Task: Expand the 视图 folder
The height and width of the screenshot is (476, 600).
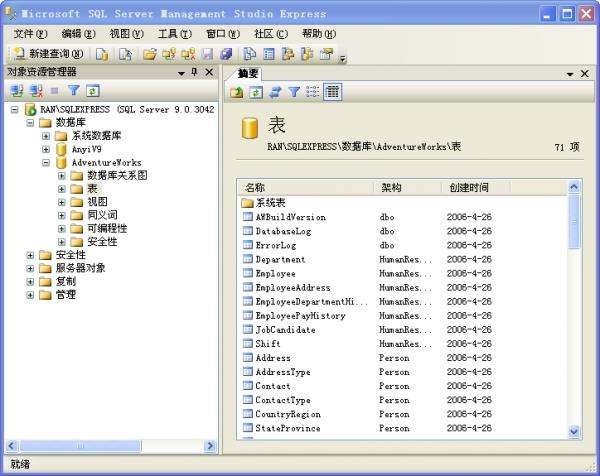Action: point(62,202)
